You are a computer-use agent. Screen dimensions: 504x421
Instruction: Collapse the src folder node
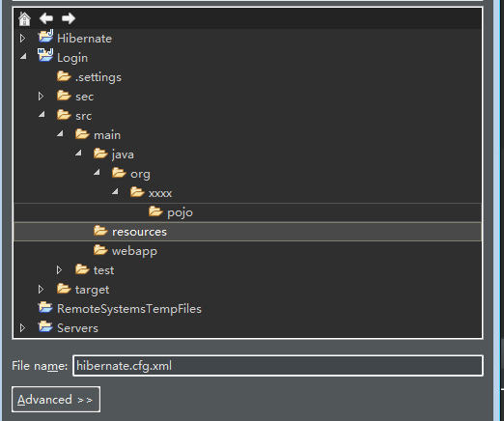click(42, 114)
